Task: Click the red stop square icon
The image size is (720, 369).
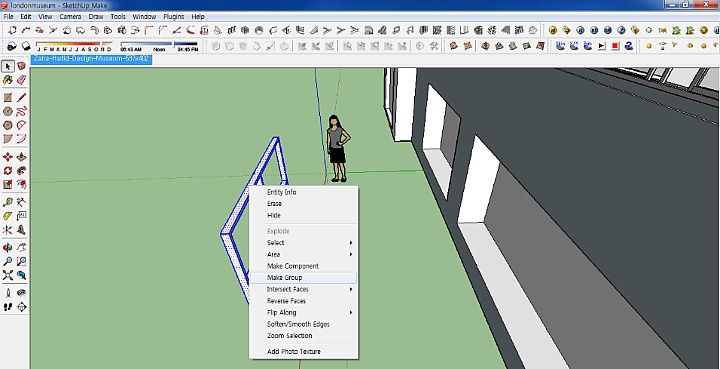Action: [615, 46]
